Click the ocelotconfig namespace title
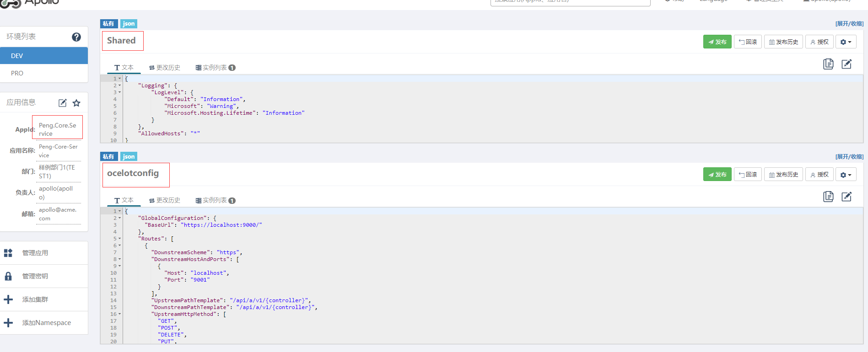Viewport: 868px width, 352px height. 133,173
